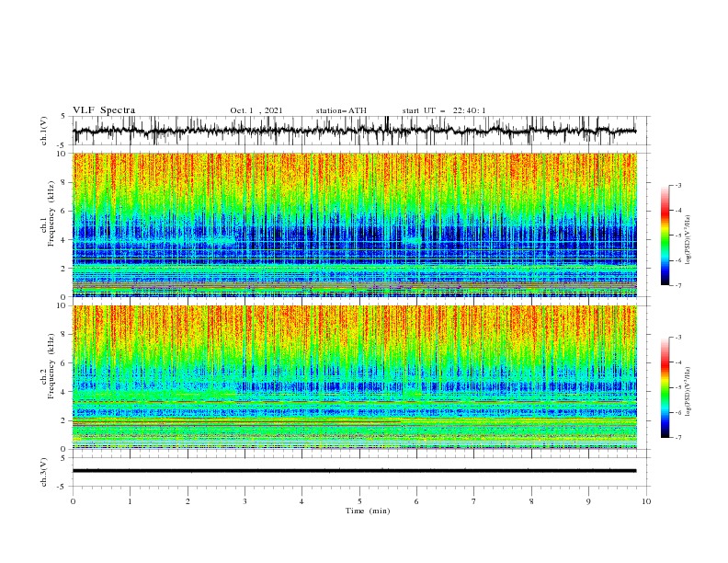Click the "-7" tick on upper color bar
The image size is (728, 563).
[677, 285]
